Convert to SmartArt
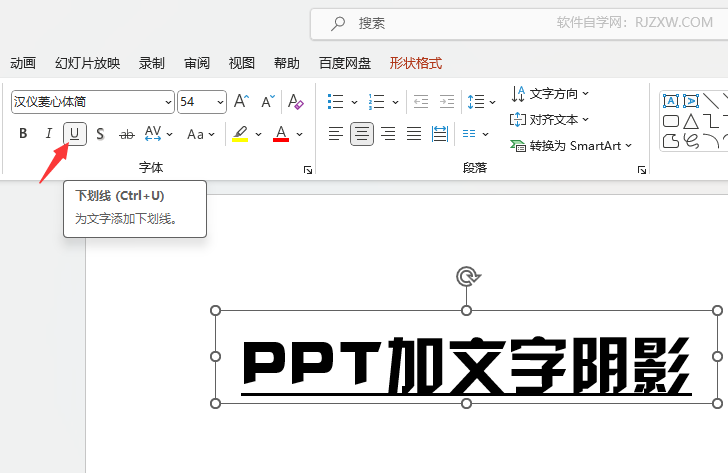The width and height of the screenshot is (728, 473). [571, 146]
